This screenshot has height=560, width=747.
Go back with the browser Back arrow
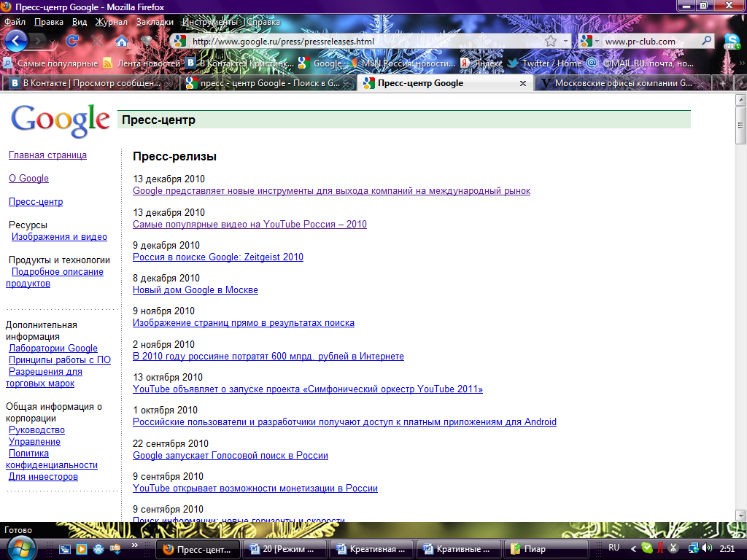click(x=16, y=41)
